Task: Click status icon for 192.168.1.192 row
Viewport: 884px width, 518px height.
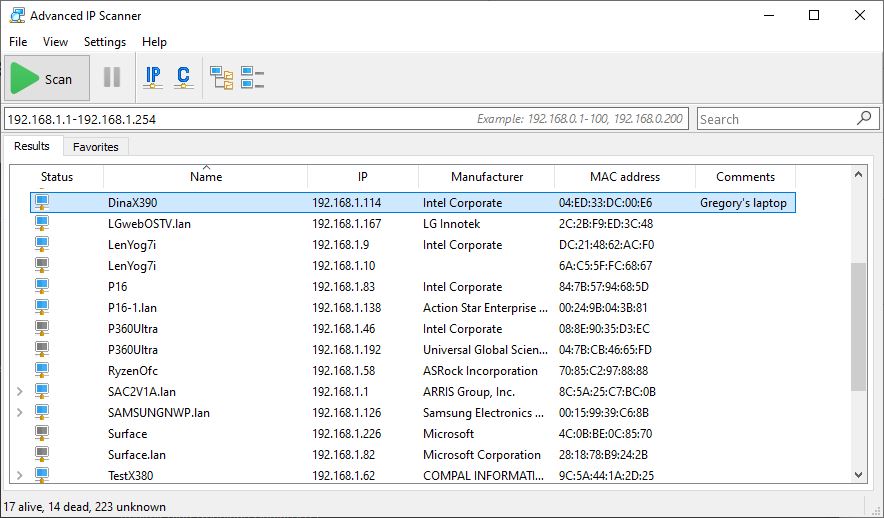Action: click(x=41, y=349)
